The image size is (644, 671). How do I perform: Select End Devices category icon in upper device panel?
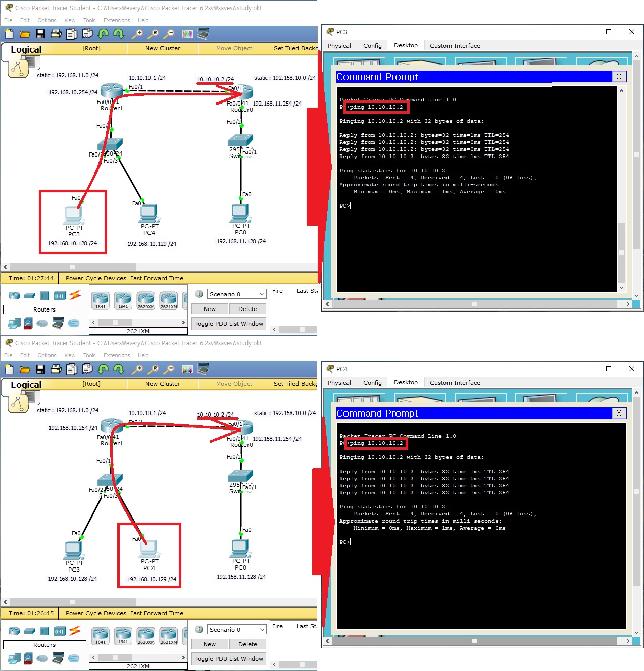(14, 323)
